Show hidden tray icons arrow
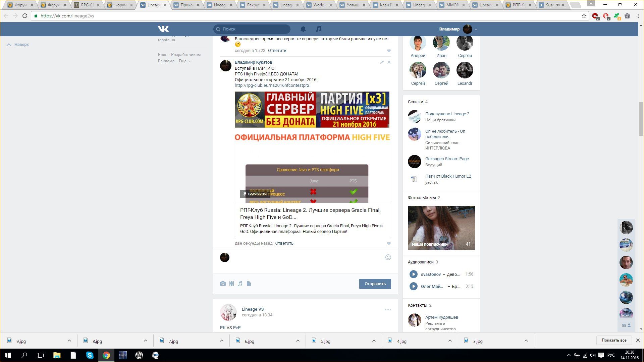The width and height of the screenshot is (644, 362). (x=569, y=355)
